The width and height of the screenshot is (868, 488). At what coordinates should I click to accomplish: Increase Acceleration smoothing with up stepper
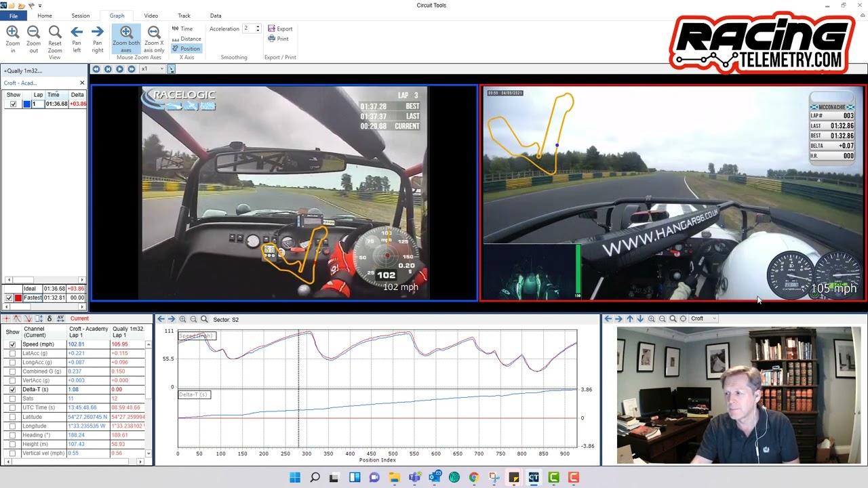click(x=258, y=26)
